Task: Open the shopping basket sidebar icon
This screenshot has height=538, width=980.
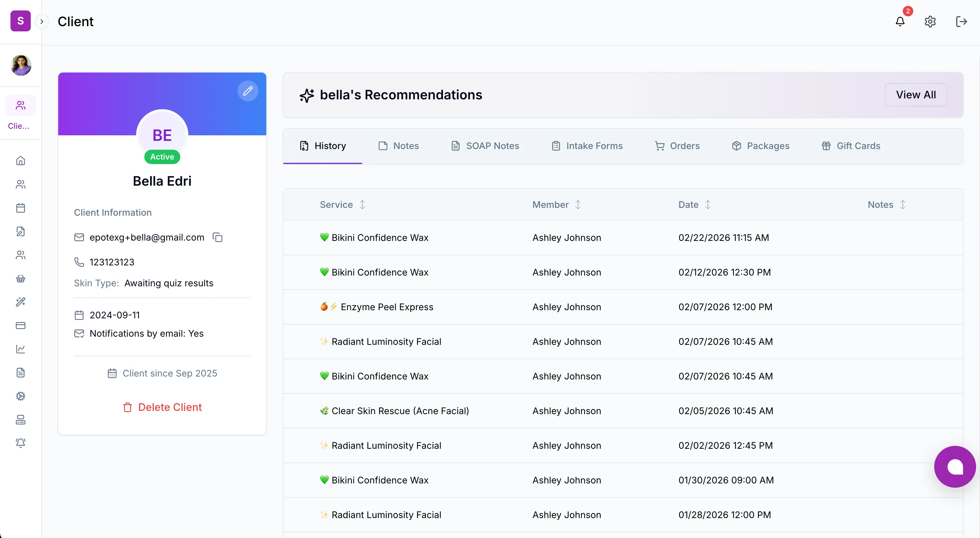Action: pos(21,279)
